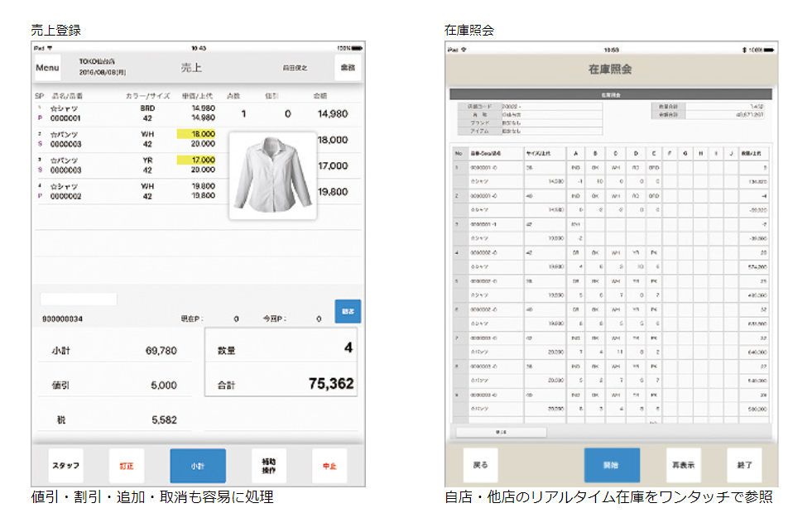Open the Menu button in sales screen

[x=47, y=68]
